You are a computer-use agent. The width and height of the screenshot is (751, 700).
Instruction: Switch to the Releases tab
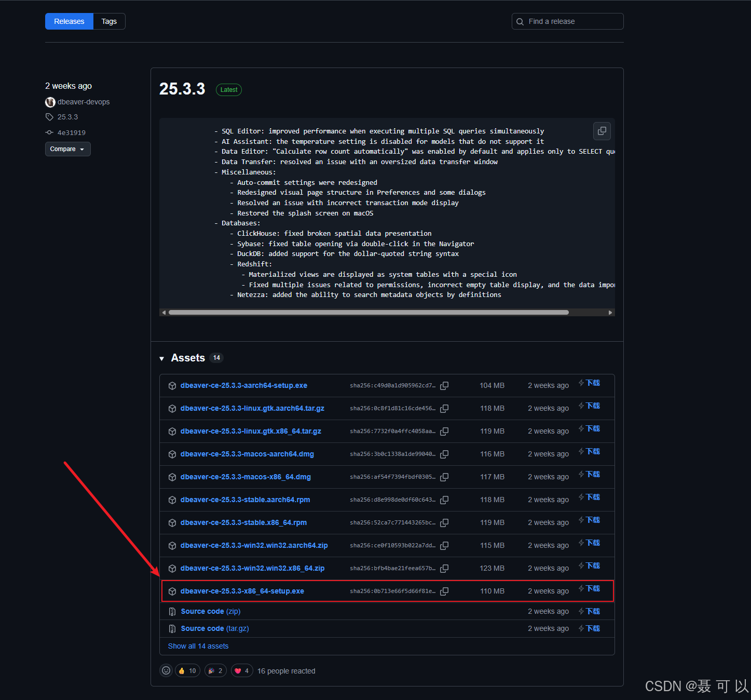coord(69,21)
